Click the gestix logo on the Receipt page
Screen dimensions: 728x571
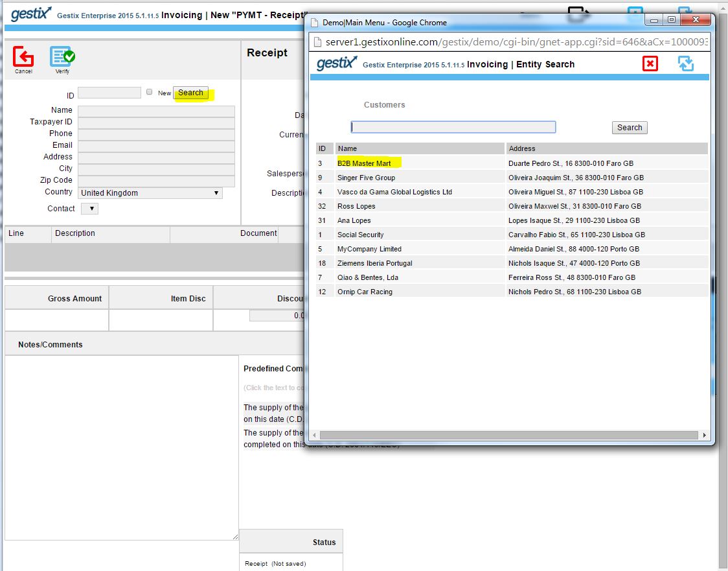[30, 14]
